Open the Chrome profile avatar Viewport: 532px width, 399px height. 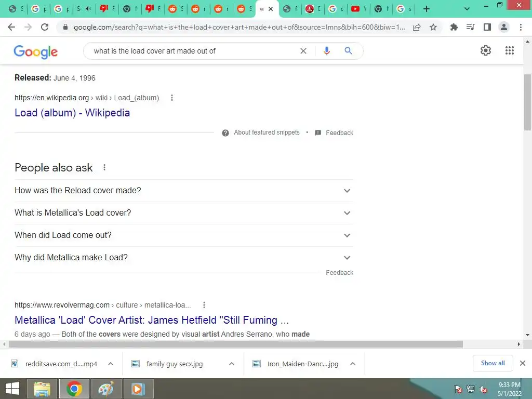pos(504,27)
